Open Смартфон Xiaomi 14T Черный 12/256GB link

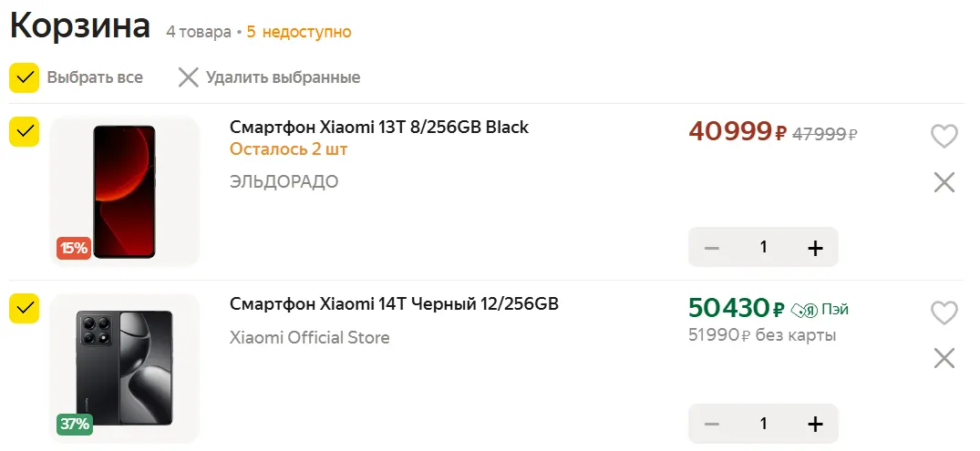click(x=394, y=303)
